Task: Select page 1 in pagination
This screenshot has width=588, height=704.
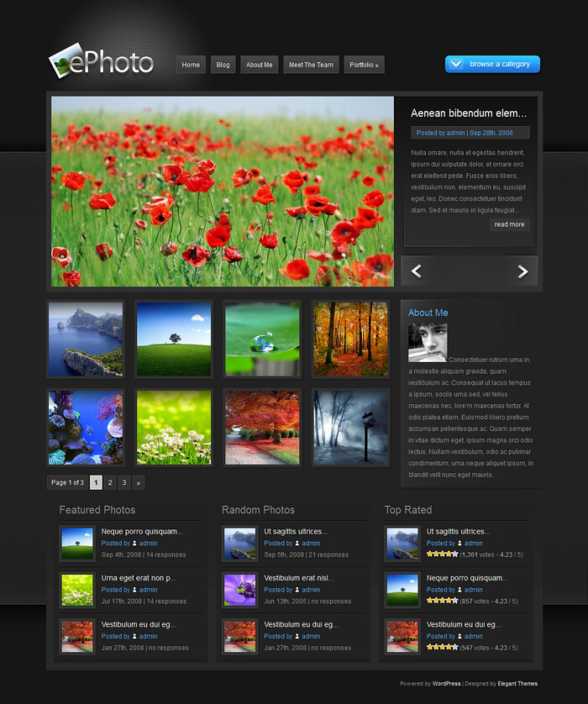Action: [x=96, y=483]
